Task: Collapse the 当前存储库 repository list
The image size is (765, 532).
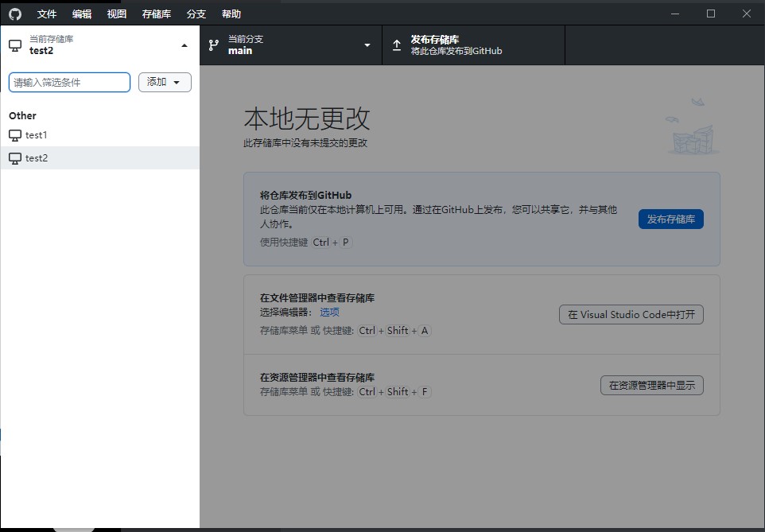Action: (184, 45)
